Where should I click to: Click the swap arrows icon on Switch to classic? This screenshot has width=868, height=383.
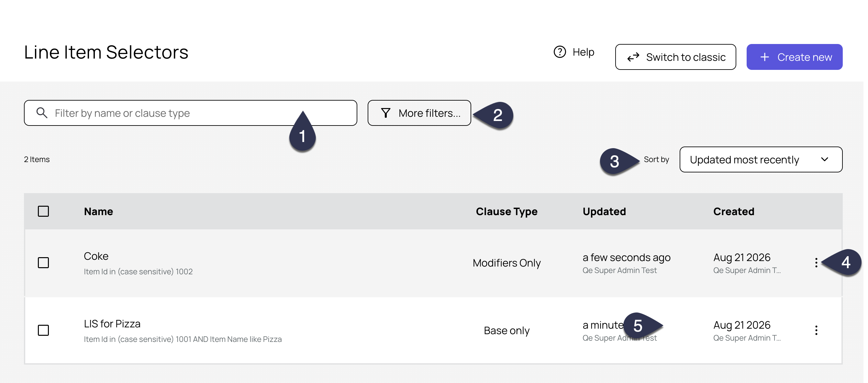tap(633, 57)
